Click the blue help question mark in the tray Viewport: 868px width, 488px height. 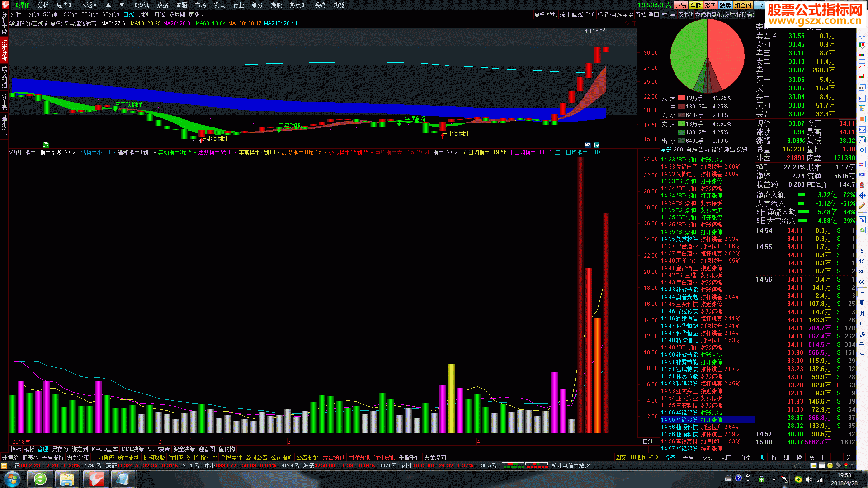(738, 478)
